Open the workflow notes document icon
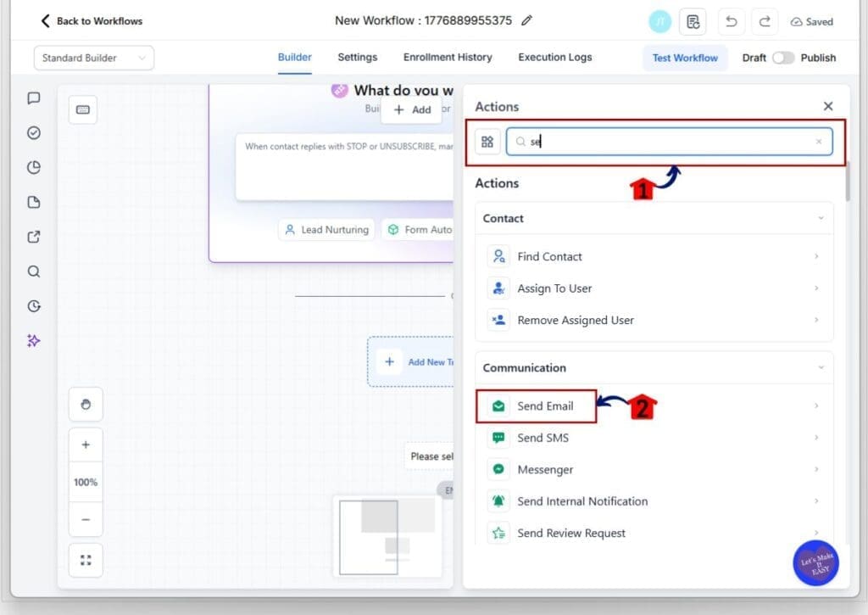The height and width of the screenshot is (615, 868). click(693, 21)
